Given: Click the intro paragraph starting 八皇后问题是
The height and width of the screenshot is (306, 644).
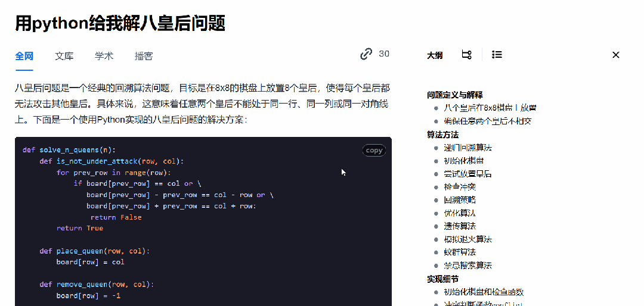Looking at the screenshot, I should coord(203,104).
